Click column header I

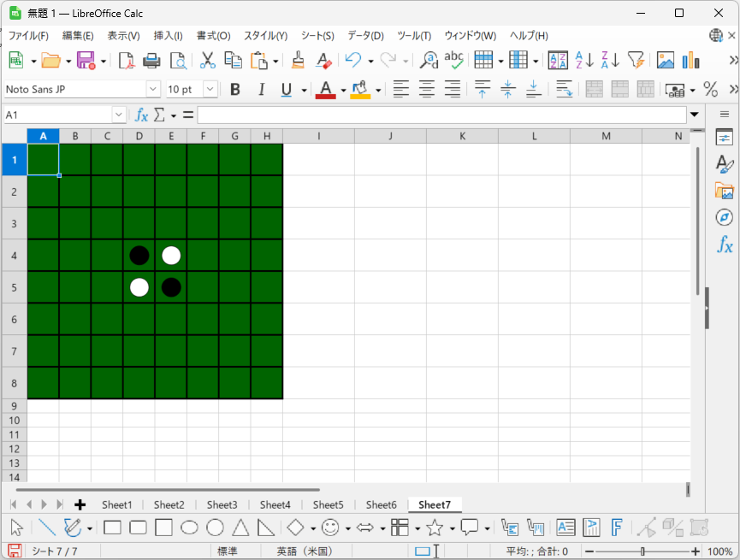point(318,136)
